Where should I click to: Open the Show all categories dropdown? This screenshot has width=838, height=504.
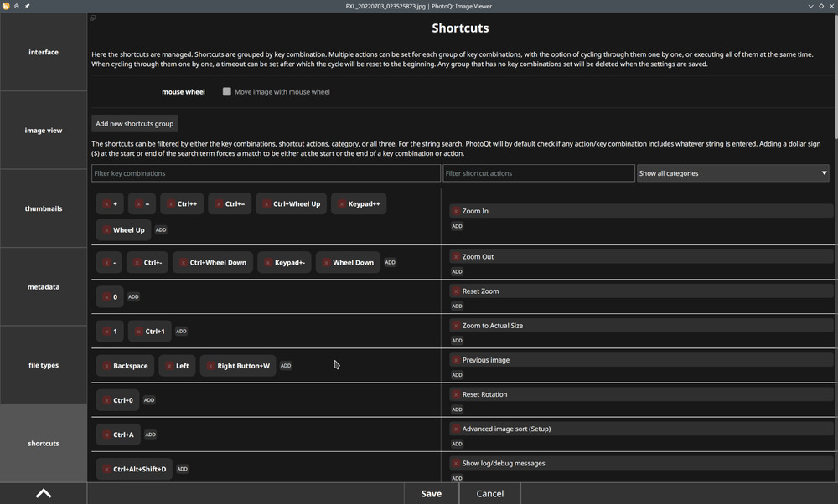tap(732, 173)
